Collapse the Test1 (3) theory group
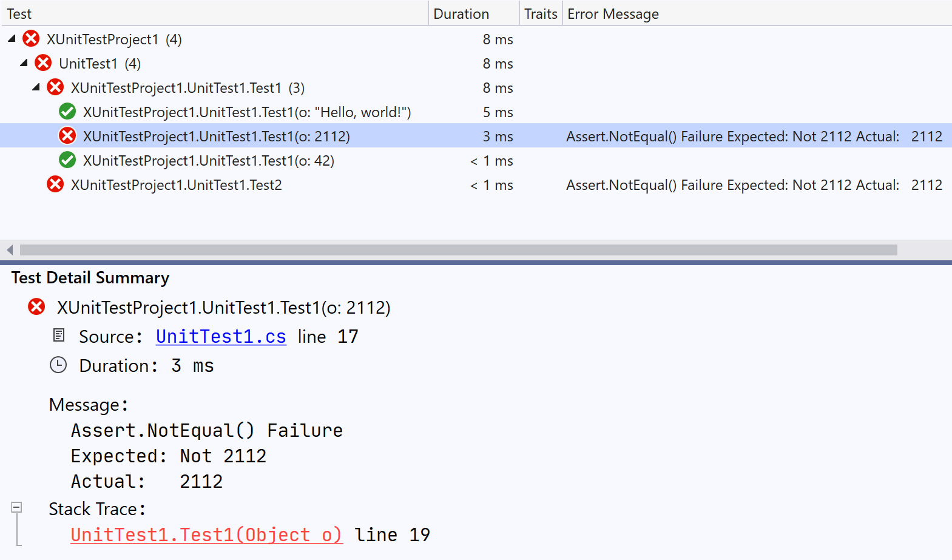The width and height of the screenshot is (952, 560). tap(36, 87)
